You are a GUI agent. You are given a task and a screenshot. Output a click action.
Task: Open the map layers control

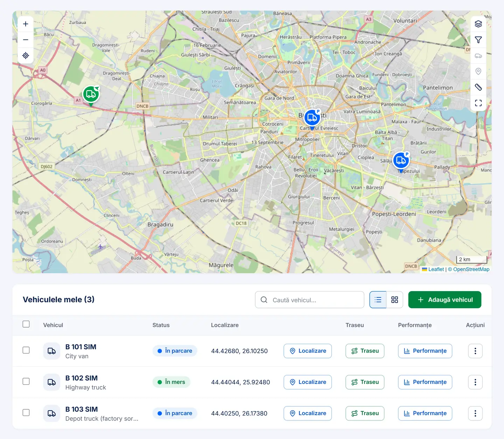[478, 24]
